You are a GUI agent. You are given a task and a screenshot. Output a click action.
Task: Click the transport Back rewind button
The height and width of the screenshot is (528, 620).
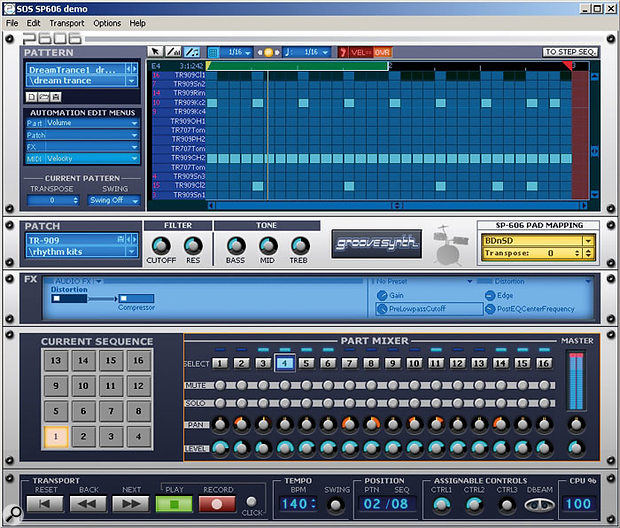[x=88, y=504]
